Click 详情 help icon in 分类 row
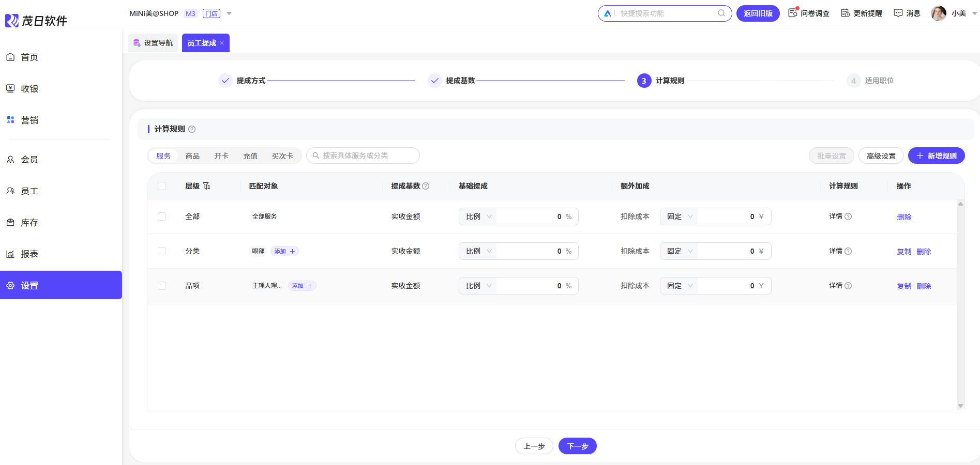Screen dimensions: 980x465 point(848,251)
